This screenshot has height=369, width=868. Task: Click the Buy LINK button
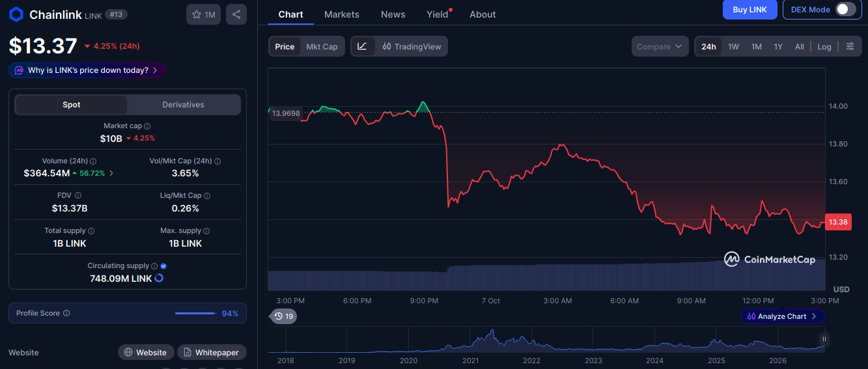click(749, 9)
